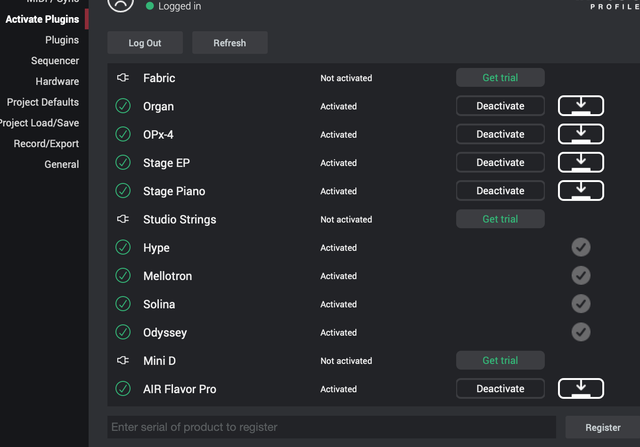Click the gray installed checkmark for Hype
The width and height of the screenshot is (640, 447).
(x=581, y=247)
